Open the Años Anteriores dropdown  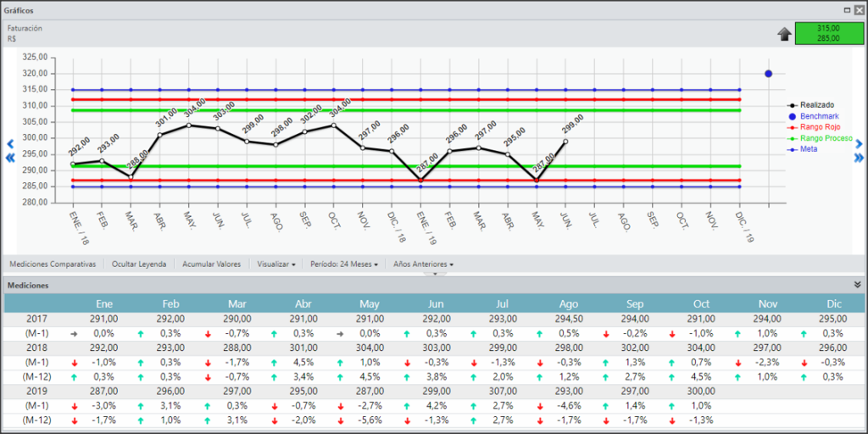pos(424,264)
